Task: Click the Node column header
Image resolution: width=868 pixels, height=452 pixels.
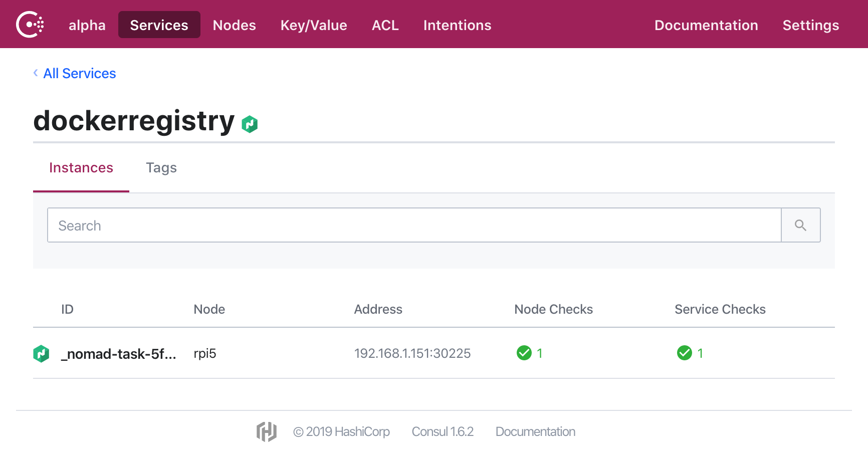Action: pos(209,309)
